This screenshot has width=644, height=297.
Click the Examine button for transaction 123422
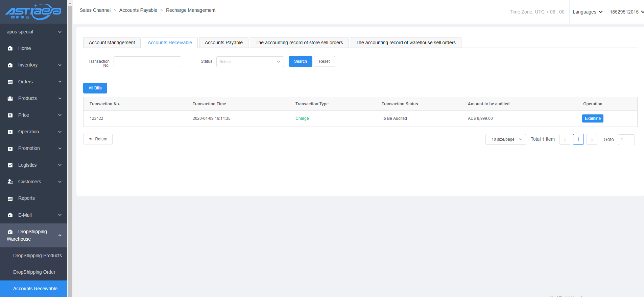click(592, 118)
